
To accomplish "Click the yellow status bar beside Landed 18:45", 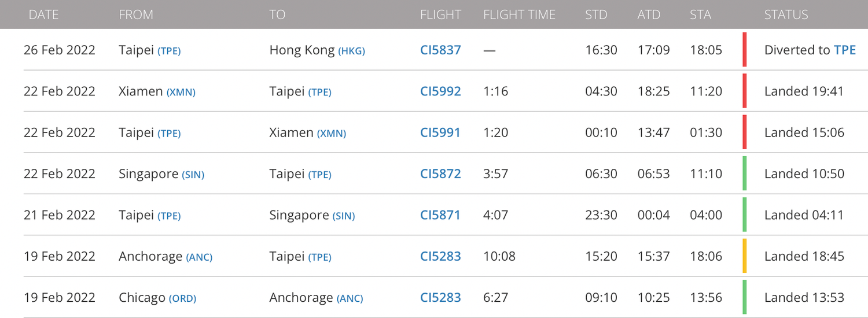I will (745, 256).
